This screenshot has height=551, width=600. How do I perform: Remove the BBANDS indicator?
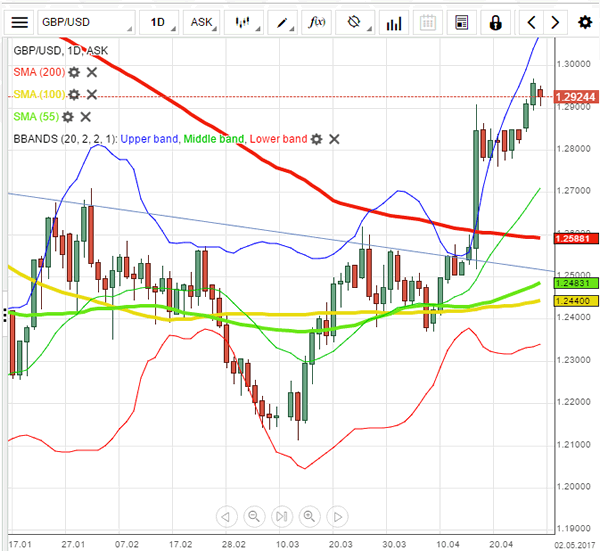click(334, 139)
